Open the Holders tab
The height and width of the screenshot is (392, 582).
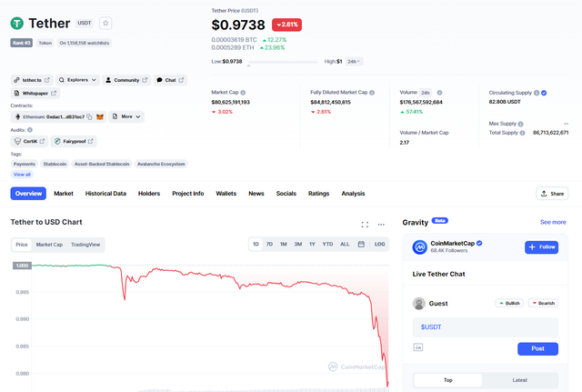point(149,194)
